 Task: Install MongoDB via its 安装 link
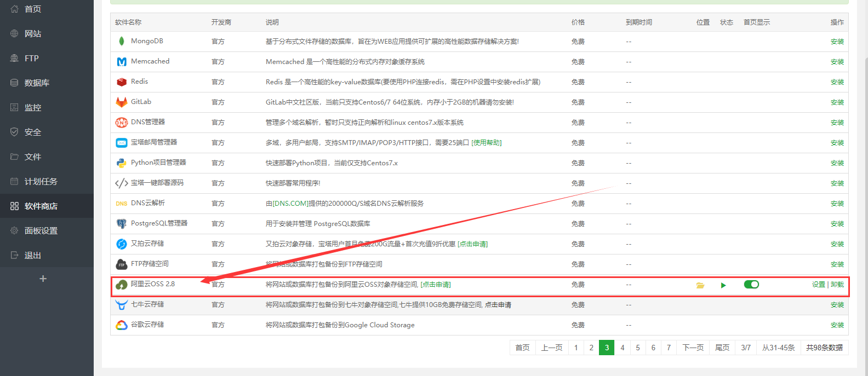tap(837, 42)
